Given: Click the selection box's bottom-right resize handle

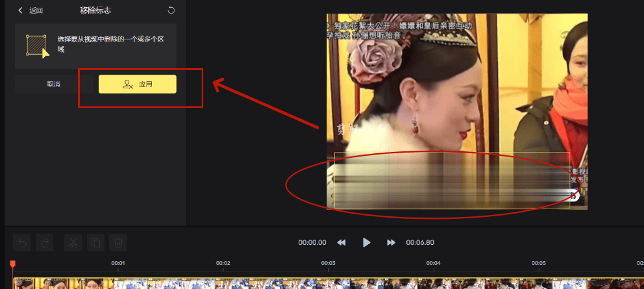Looking at the screenshot, I should 570,208.
